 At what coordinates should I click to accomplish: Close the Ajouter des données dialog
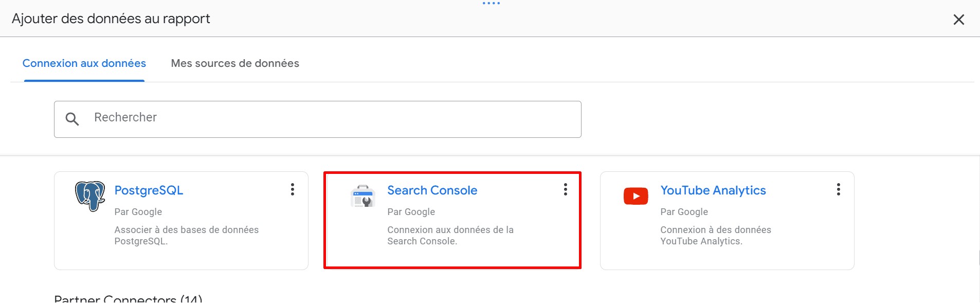pyautogui.click(x=959, y=20)
